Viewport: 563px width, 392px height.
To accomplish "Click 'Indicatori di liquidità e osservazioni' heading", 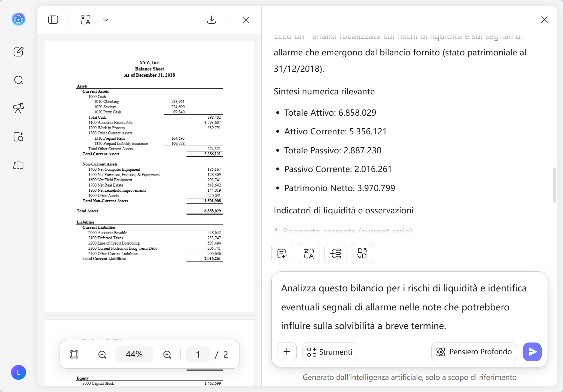I will click(344, 210).
